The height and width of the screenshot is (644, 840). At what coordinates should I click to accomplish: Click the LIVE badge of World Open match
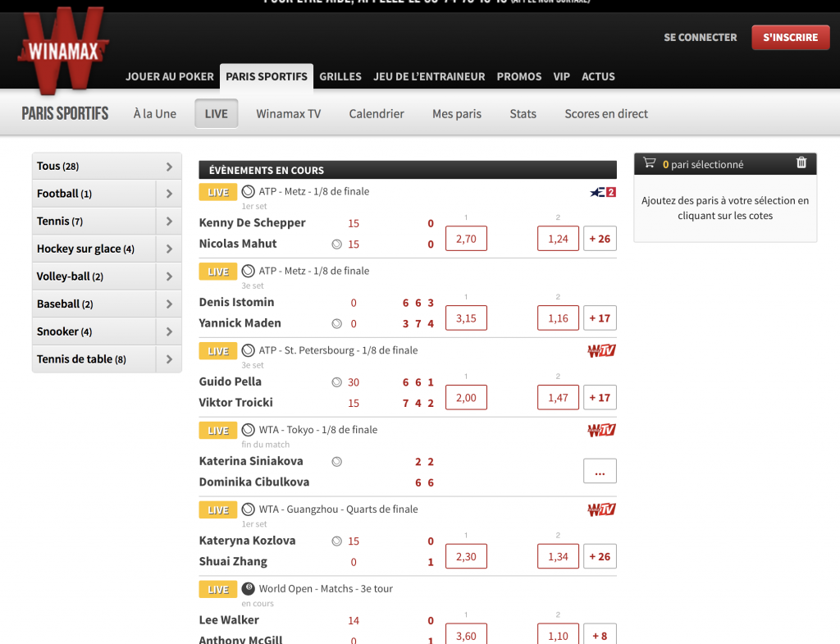pos(218,589)
